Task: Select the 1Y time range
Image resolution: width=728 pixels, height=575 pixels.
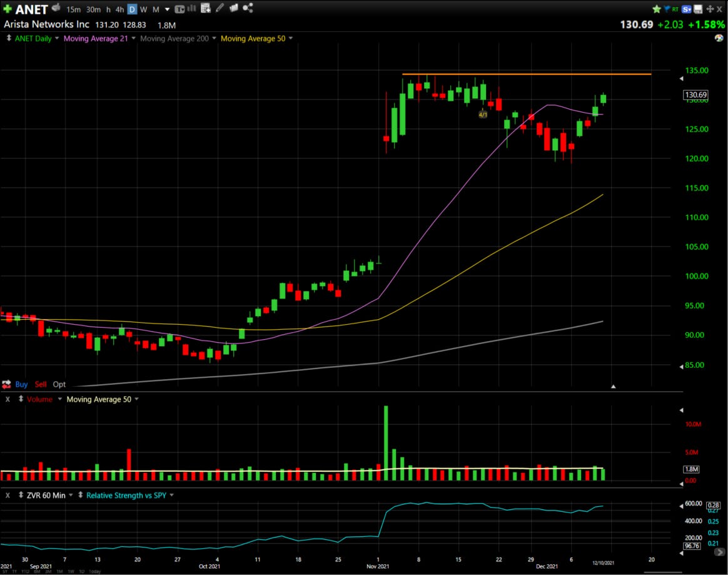Action: click(14, 572)
